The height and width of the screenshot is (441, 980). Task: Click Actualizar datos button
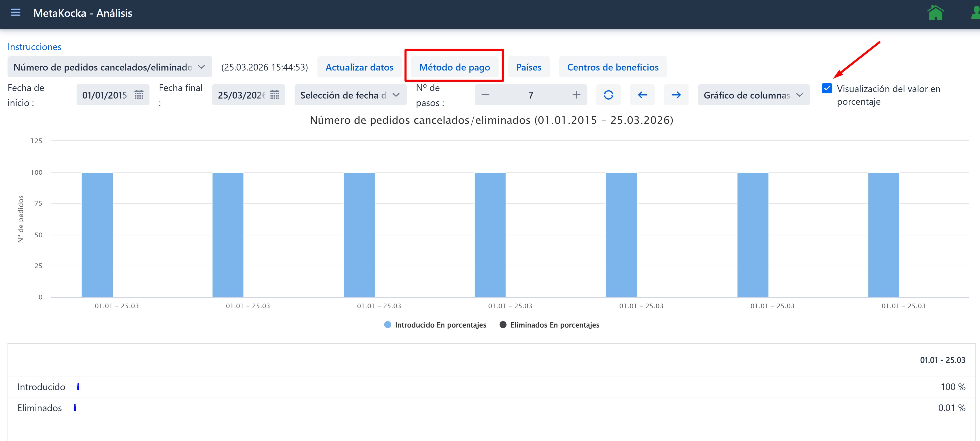coord(359,67)
